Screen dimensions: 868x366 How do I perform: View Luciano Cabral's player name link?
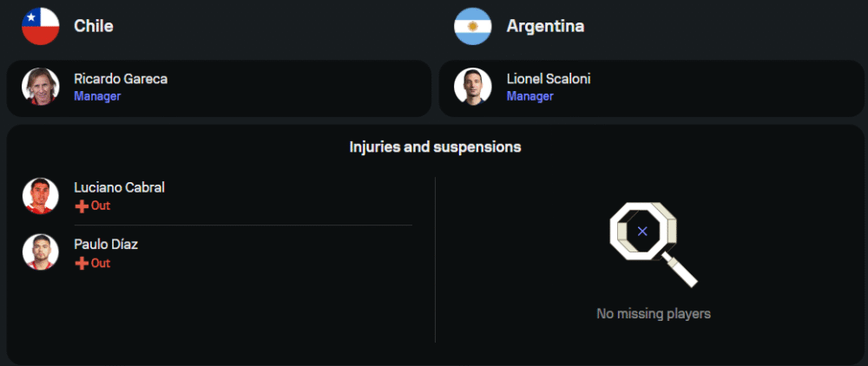tap(119, 187)
